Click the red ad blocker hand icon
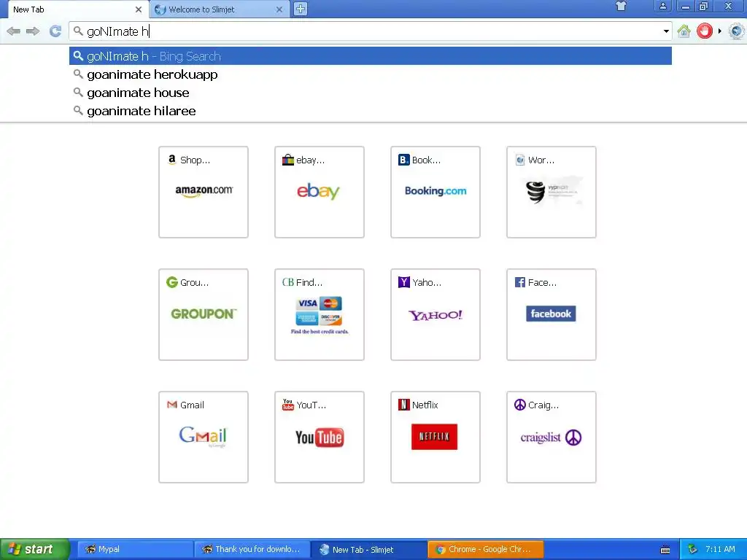Image resolution: width=747 pixels, height=560 pixels. pos(705,31)
